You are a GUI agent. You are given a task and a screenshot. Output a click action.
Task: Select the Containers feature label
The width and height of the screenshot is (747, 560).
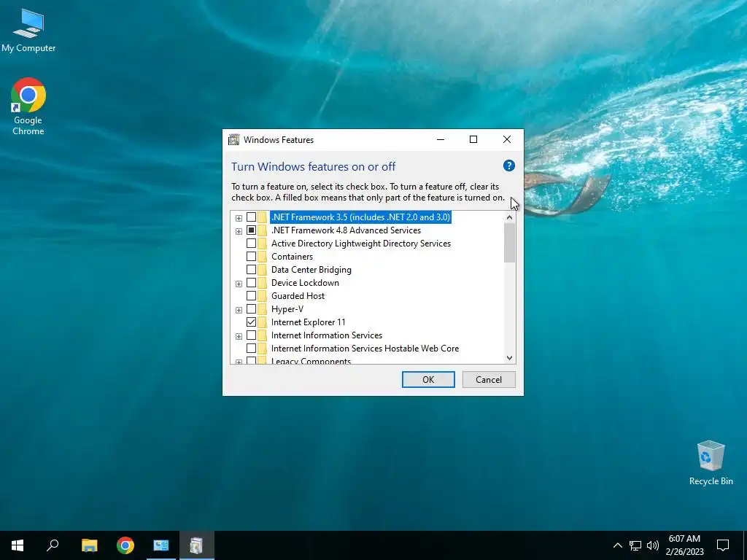click(x=292, y=257)
